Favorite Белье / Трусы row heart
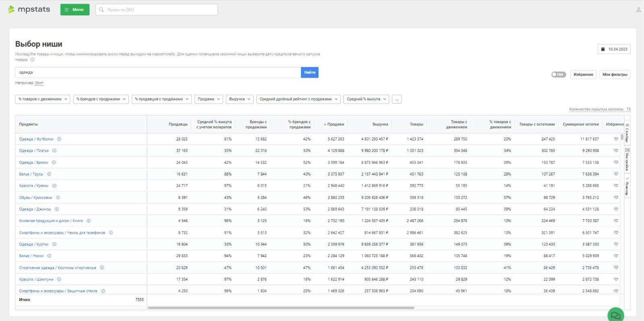Viewport: 644px width, 321px height. tap(616, 174)
